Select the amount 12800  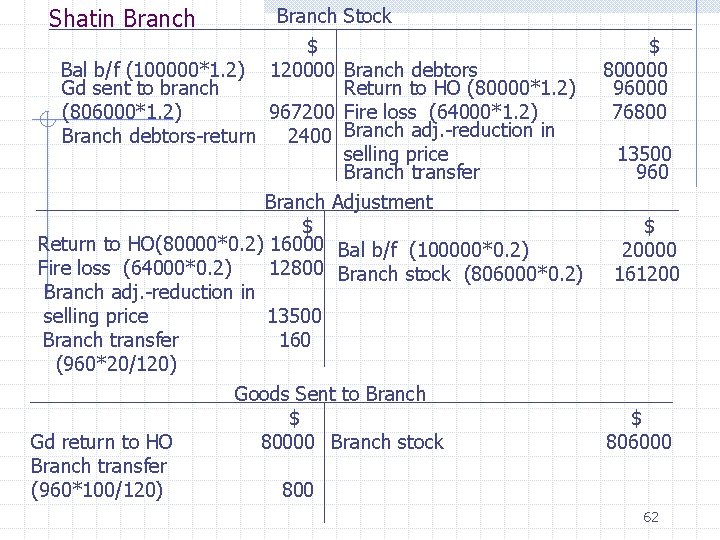[x=296, y=268]
